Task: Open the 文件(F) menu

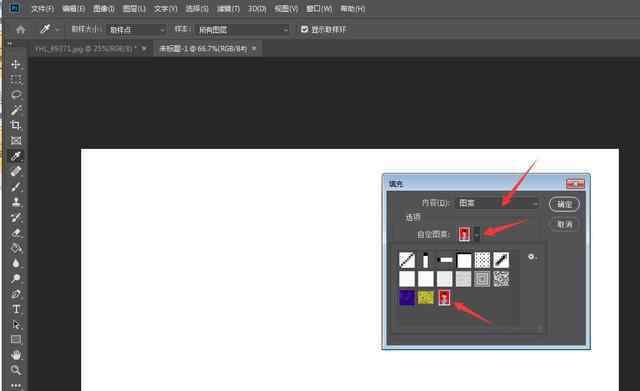Action: [42, 9]
